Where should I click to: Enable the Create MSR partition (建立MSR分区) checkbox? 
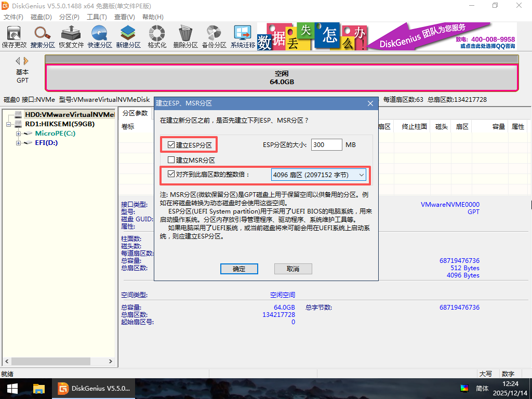click(x=171, y=160)
